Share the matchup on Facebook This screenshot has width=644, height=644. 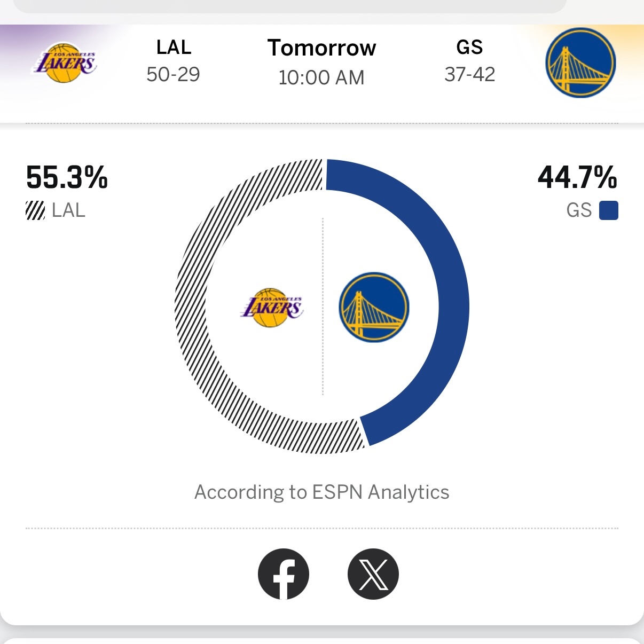pos(284,574)
